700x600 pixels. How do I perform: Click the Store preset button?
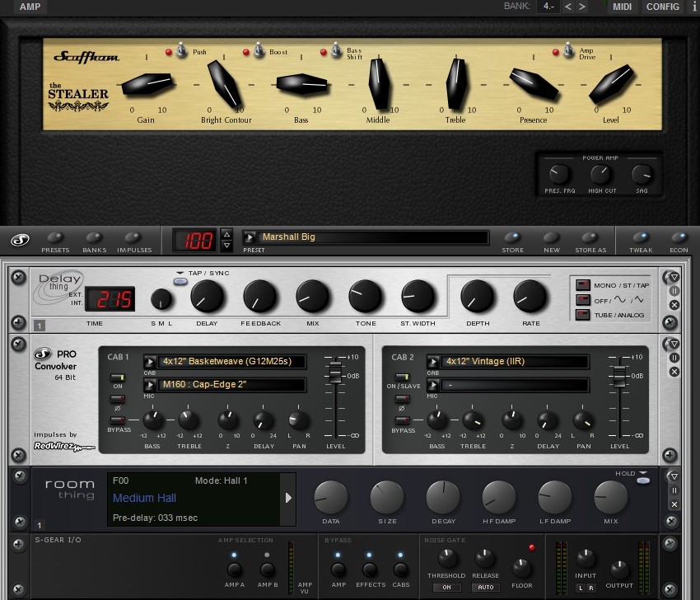point(512,237)
